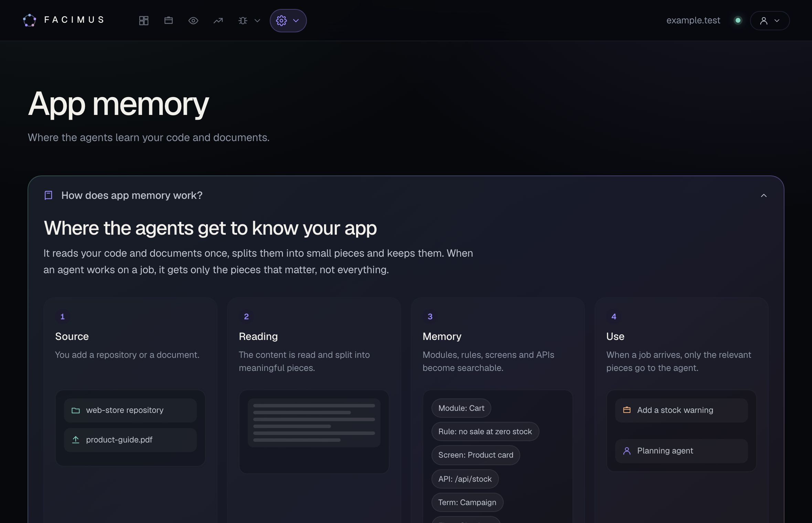Open the dashboard grid icon in navbar
Screen dimensions: 812x523
144,21
